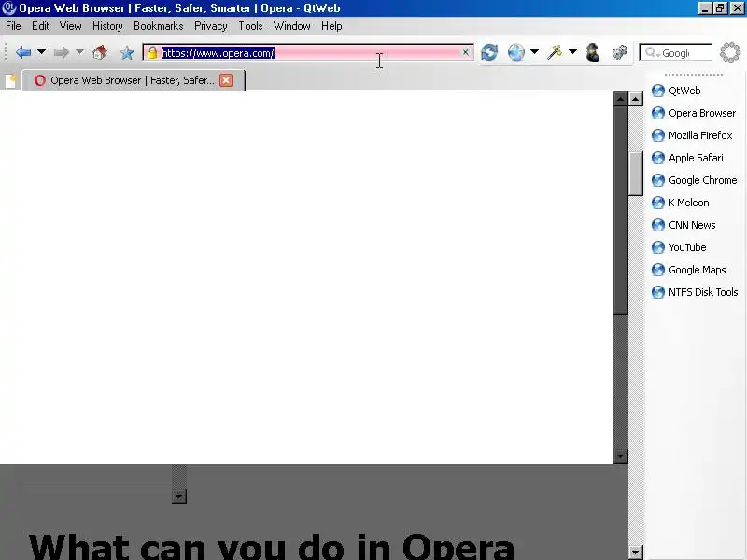747x560 pixels.
Task: Focus the address bar with opera.com URL
Action: pyautogui.click(x=308, y=52)
